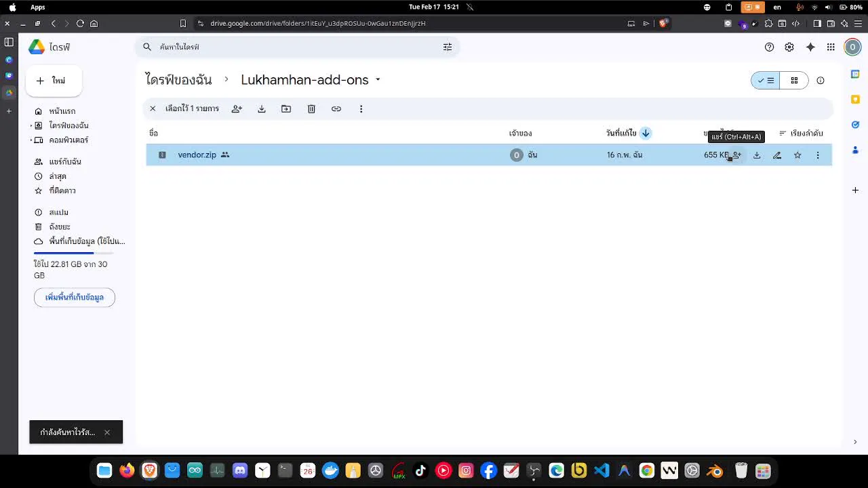Open Trash section in sidebar
The width and height of the screenshot is (868, 488).
click(59, 226)
